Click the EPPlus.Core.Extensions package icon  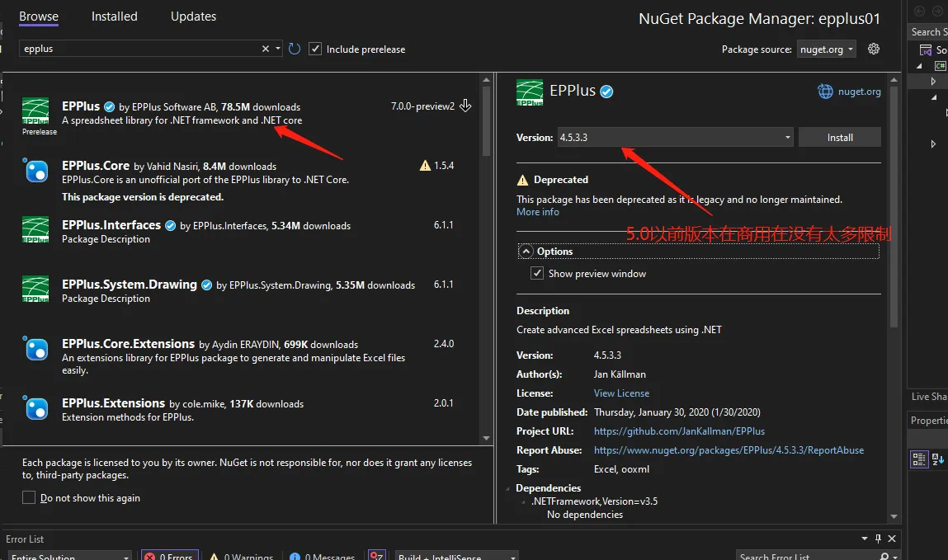tap(35, 349)
